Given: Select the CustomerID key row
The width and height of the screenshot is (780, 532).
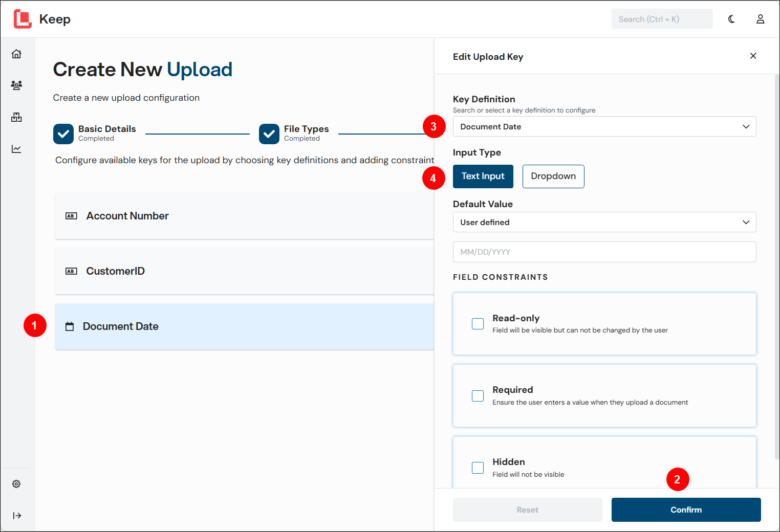Looking at the screenshot, I should (x=245, y=271).
